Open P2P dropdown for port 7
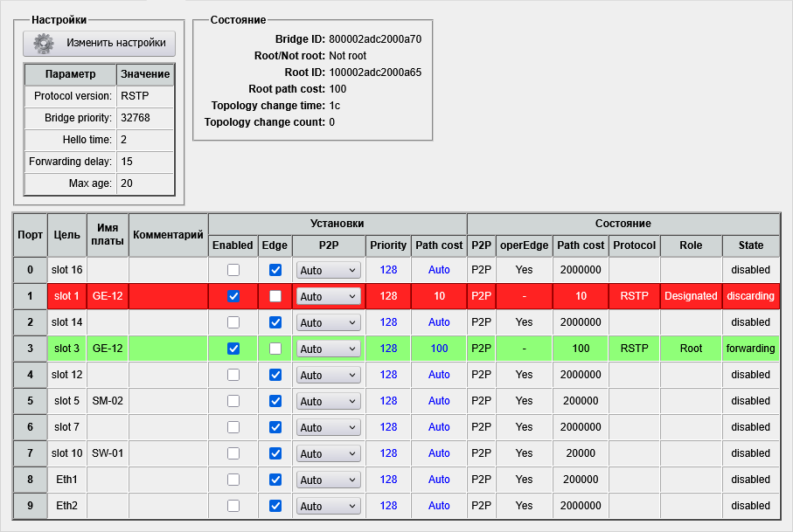793x532 pixels. click(328, 454)
